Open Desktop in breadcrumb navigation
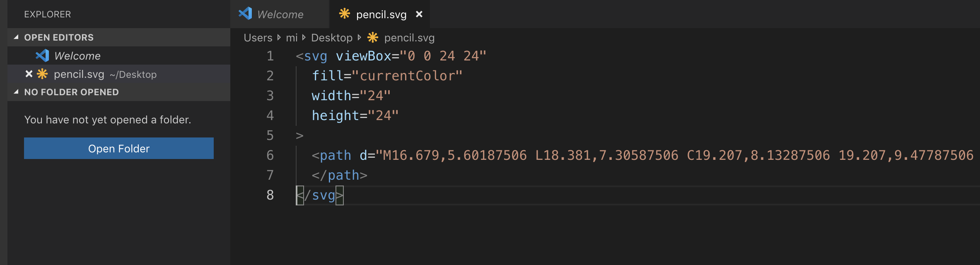 coord(331,38)
